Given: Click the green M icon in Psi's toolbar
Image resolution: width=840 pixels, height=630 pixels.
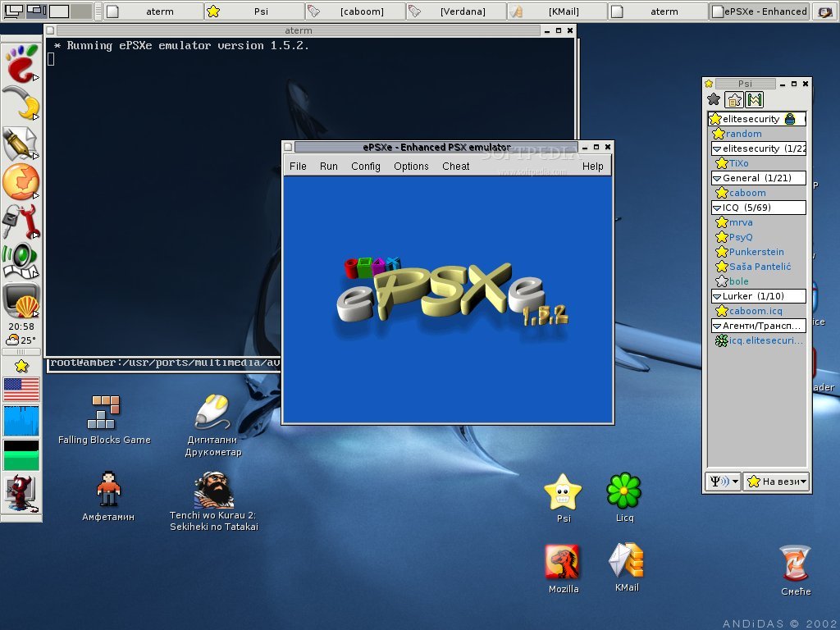Looking at the screenshot, I should coord(755,99).
